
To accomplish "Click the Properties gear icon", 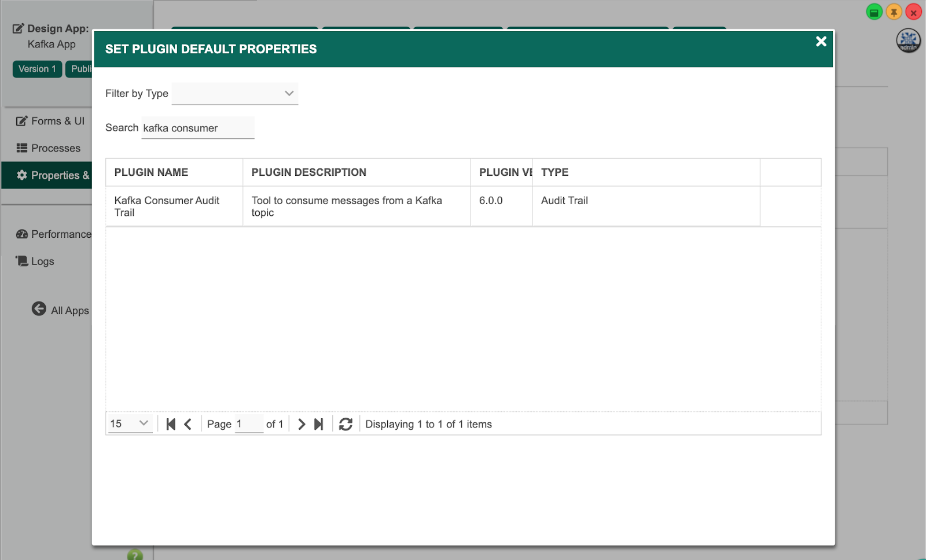I will 22,175.
